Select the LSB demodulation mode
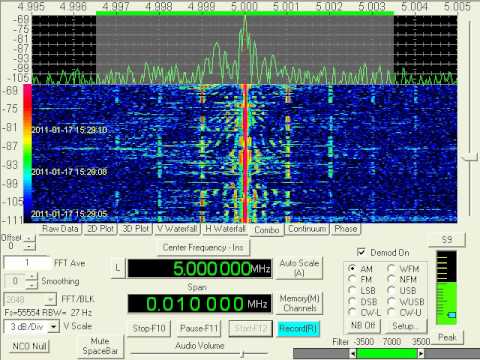The width and height of the screenshot is (480, 360). pyautogui.click(x=352, y=290)
